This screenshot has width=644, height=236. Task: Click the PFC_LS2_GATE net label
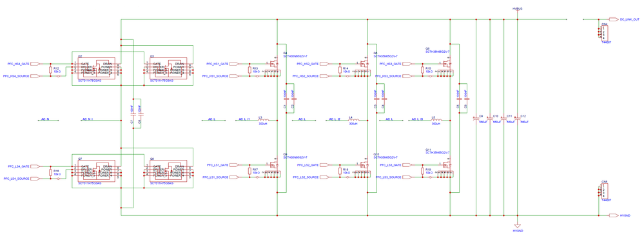pyautogui.click(x=307, y=165)
